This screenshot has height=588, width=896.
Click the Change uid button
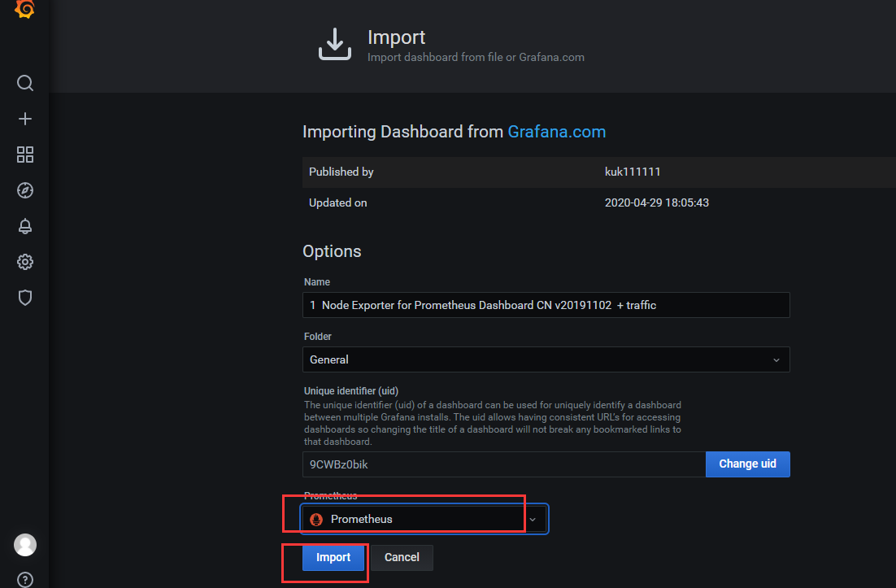[747, 464]
